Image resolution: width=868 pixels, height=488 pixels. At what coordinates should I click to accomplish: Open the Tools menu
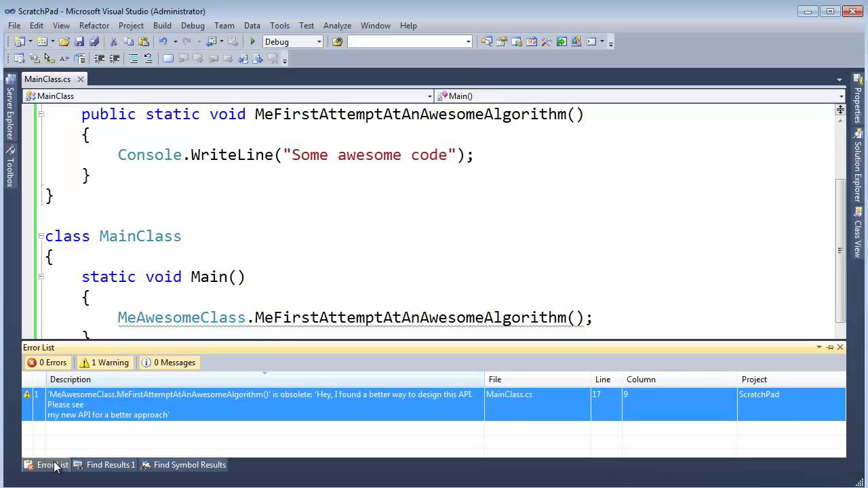pos(279,25)
